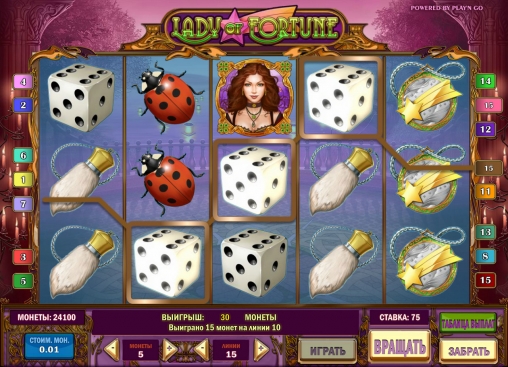Select payline 4 marker
Viewport: 508px width, 367px height.
(23, 82)
